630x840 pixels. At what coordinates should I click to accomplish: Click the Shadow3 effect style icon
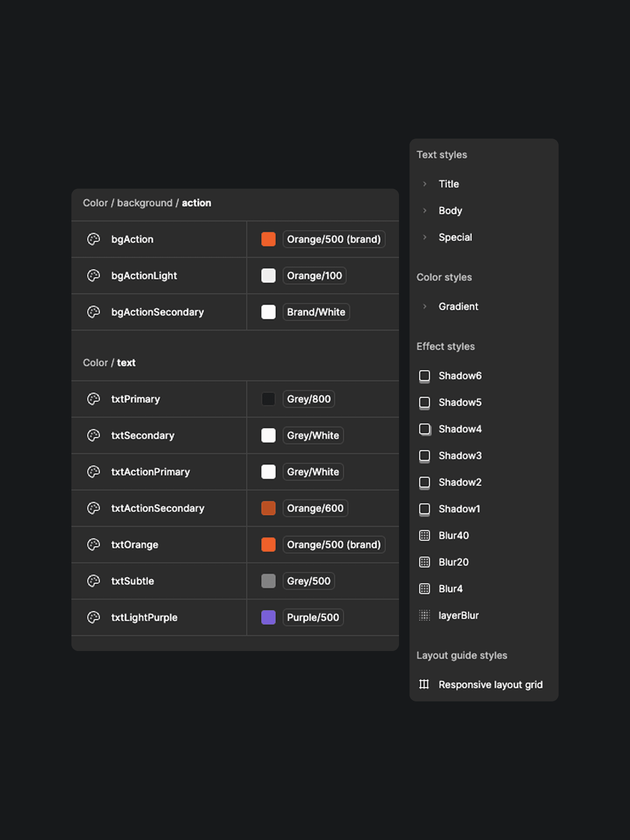[x=425, y=456]
